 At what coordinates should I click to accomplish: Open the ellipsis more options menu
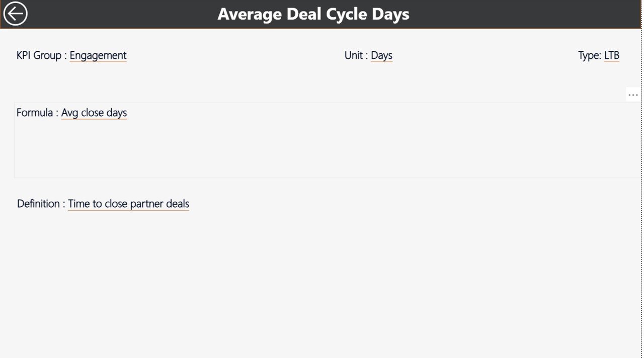(x=633, y=95)
